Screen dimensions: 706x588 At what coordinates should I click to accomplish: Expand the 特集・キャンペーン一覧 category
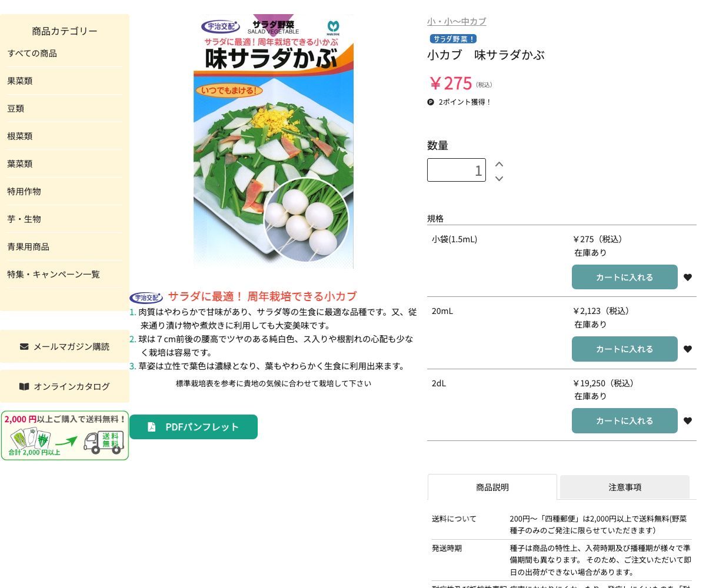[54, 274]
